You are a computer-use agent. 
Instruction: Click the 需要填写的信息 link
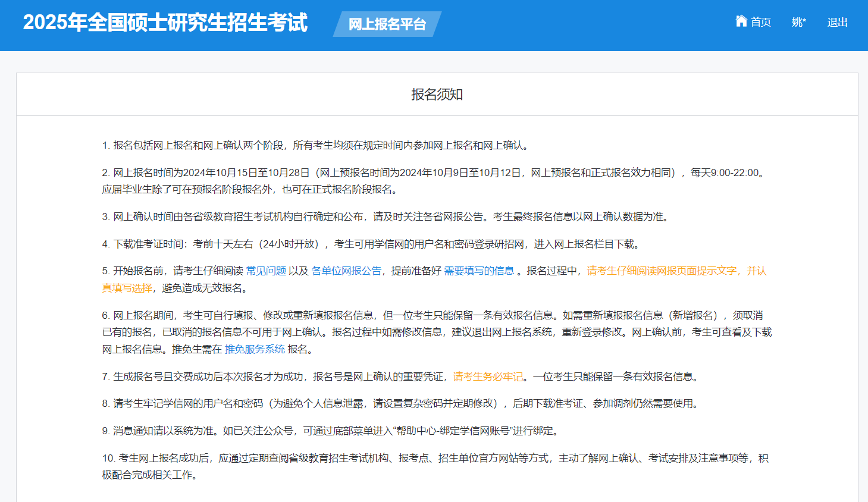pyautogui.click(x=479, y=271)
